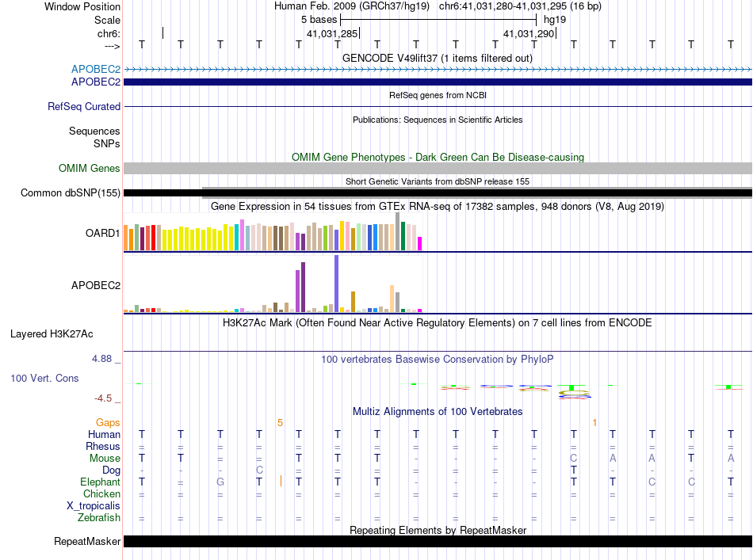Click the dark green bar in OARD1 chart

[403, 236]
